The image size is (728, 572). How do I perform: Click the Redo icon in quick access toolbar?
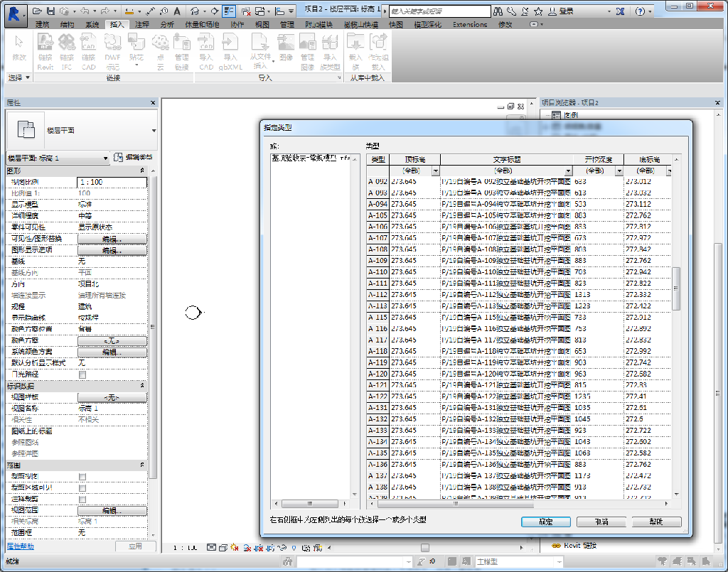pos(105,11)
